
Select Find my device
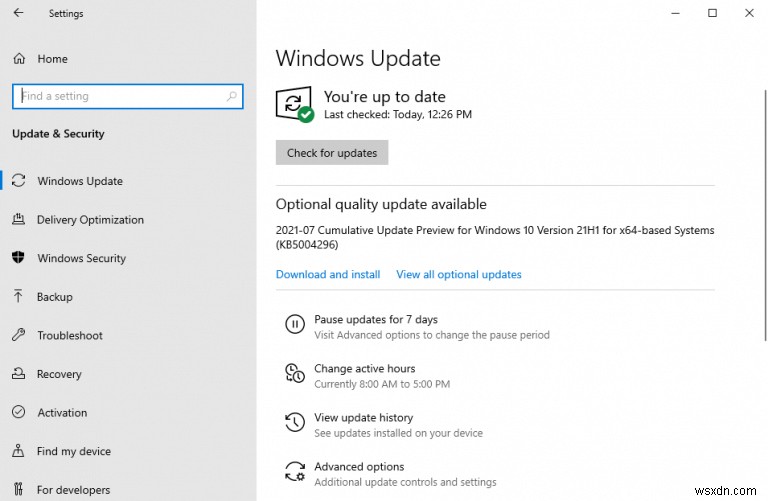coord(73,451)
